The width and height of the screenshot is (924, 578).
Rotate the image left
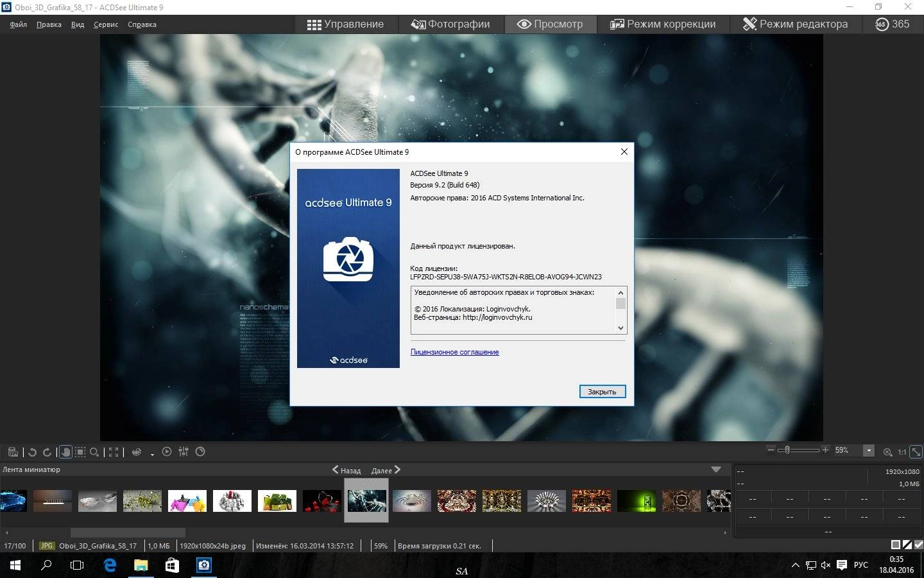coord(32,452)
